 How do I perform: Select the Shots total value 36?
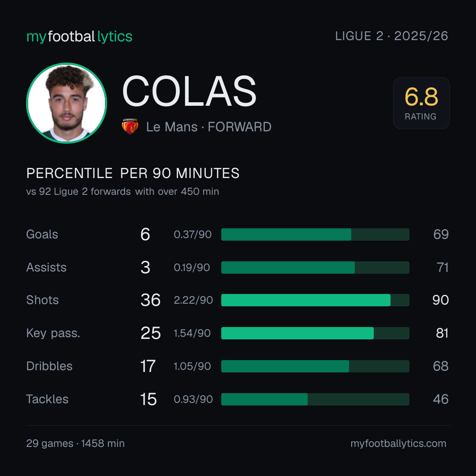[150, 300]
